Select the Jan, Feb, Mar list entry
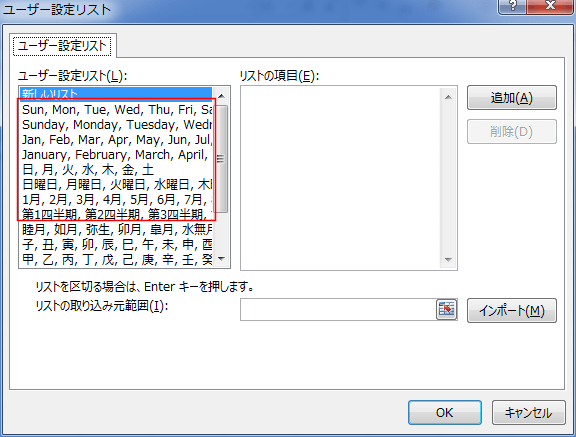The width and height of the screenshot is (576, 437). pyautogui.click(x=116, y=140)
